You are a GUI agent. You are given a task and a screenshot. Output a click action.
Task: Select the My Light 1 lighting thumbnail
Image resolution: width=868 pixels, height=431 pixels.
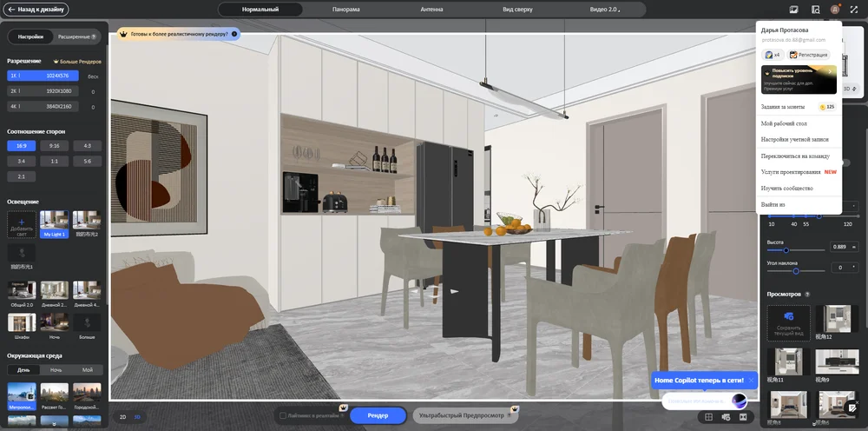(54, 224)
